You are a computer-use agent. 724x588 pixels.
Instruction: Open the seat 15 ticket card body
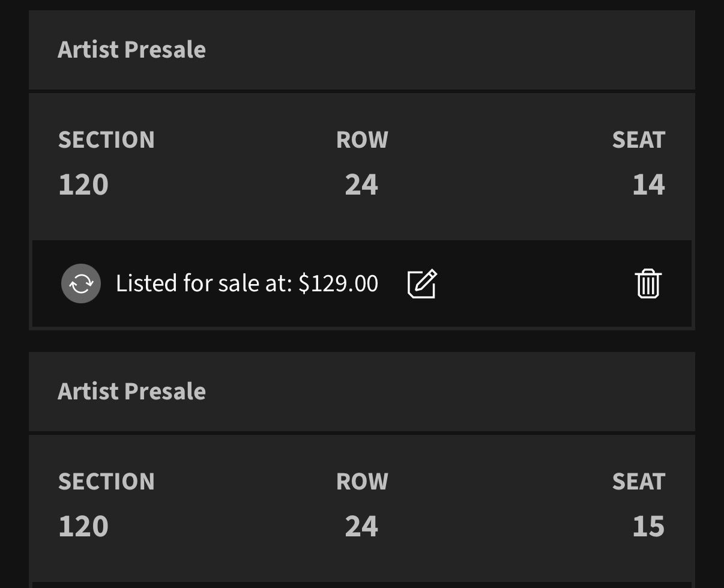coord(362,508)
